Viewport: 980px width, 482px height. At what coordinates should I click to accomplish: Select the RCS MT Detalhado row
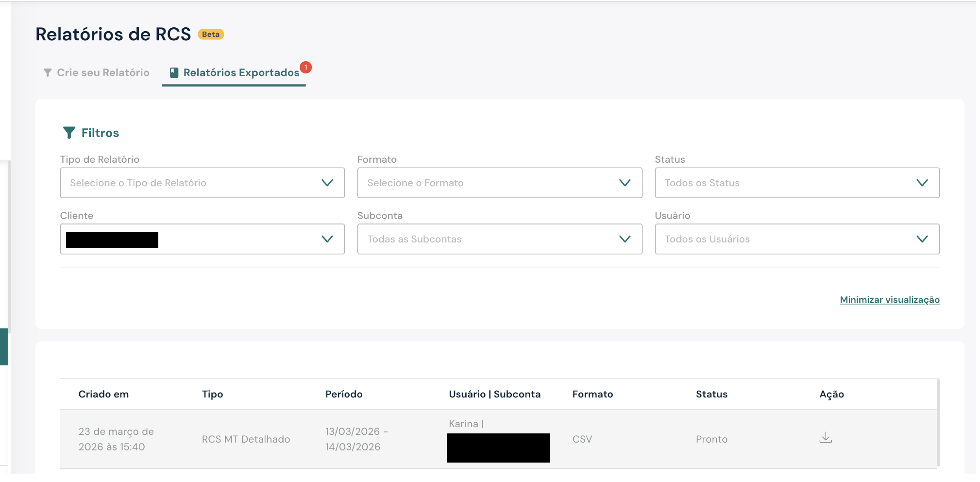point(246,439)
